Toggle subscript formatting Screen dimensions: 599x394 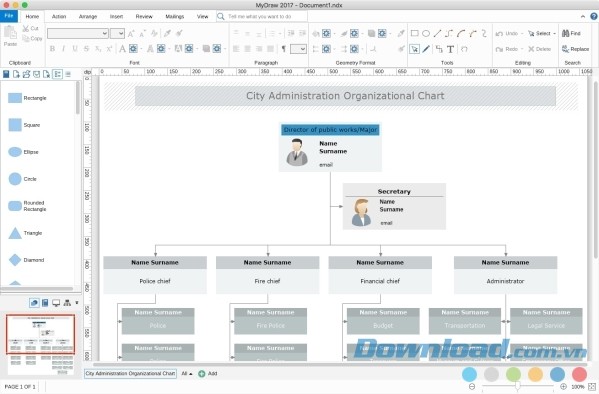point(98,49)
